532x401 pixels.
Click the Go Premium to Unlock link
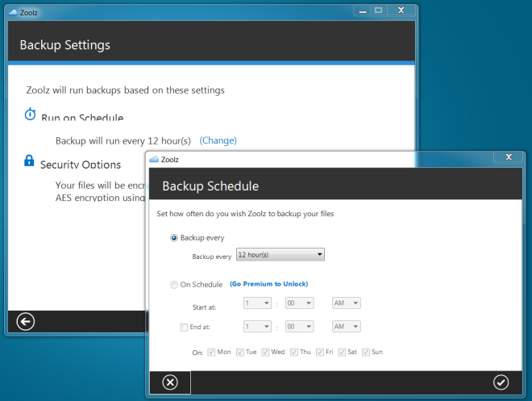click(268, 284)
